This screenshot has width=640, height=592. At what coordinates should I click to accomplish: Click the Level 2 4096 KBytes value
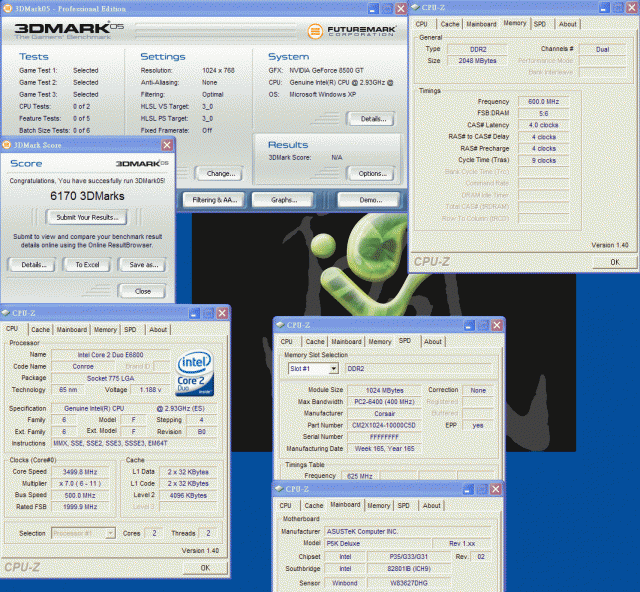coord(188,495)
